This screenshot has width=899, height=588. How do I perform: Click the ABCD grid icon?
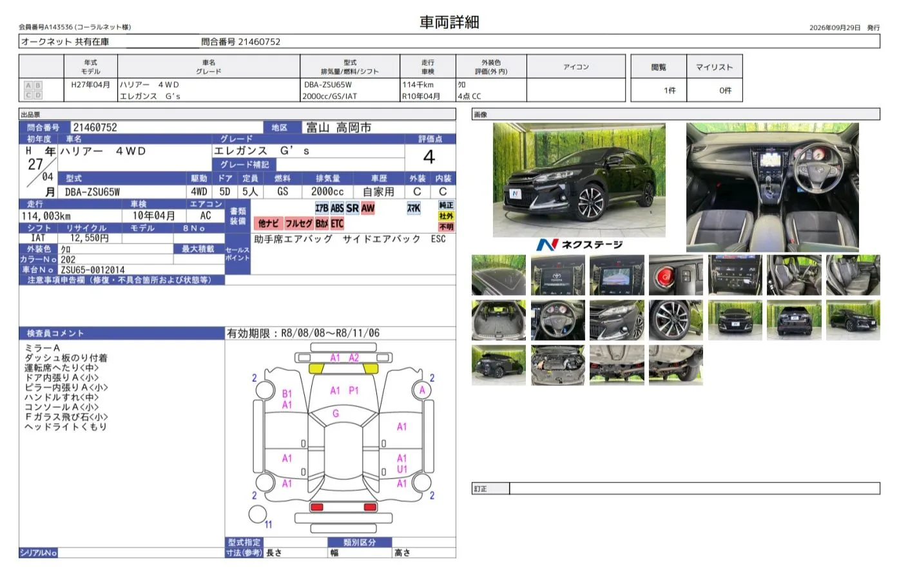pyautogui.click(x=33, y=90)
